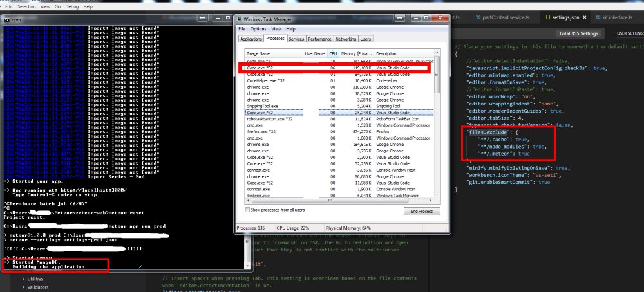Image resolution: width=644 pixels, height=292 pixels.
Task: Open the Performance tab in Task Manager
Action: pos(319,39)
